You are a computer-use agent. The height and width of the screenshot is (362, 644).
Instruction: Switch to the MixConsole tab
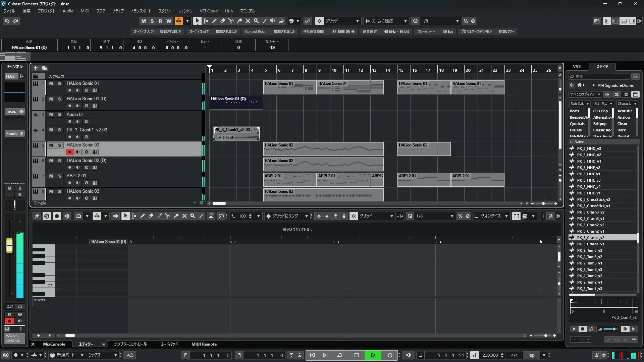pos(54,344)
